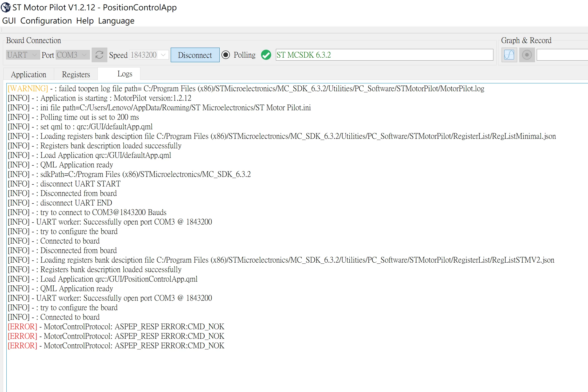Click the 'try to connect to COM3@1843200' line
588x392 pixels.
coord(87,212)
